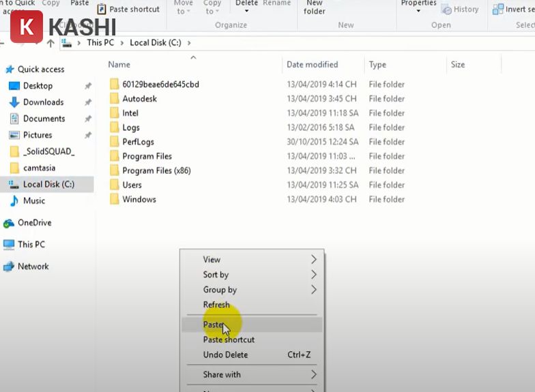Expand the View submenu arrow
Viewport: 535px width, 392px height.
pyautogui.click(x=314, y=260)
